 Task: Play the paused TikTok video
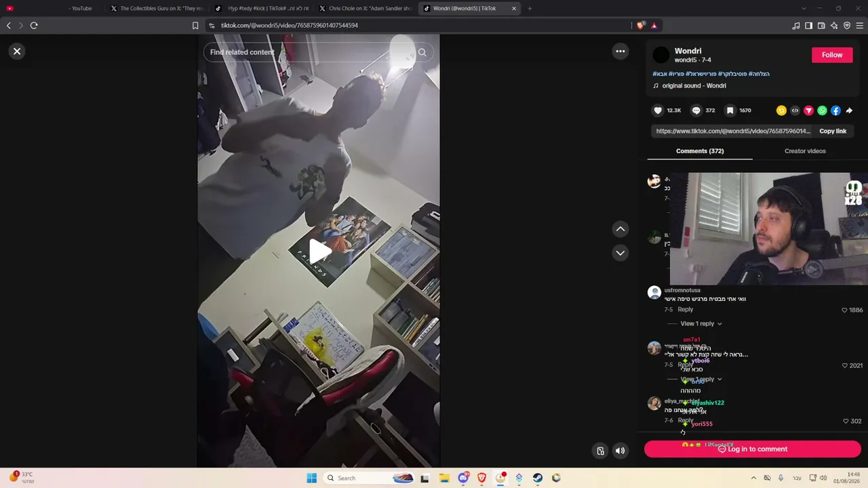[x=319, y=251]
